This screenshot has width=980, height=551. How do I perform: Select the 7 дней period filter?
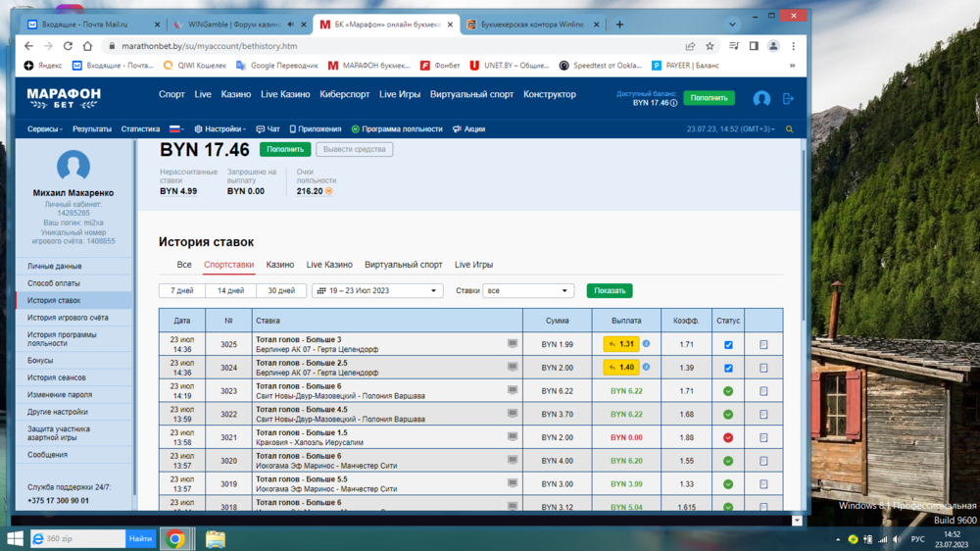tap(181, 291)
